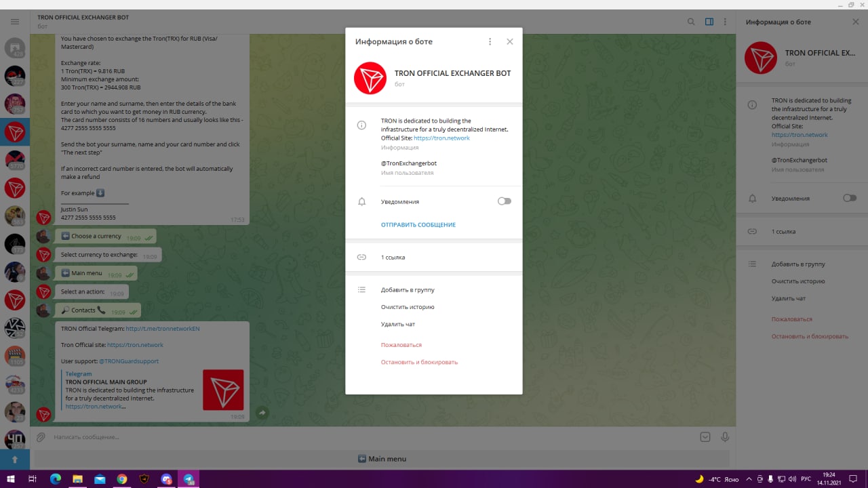Select Удалить чат in the info dialog

398,325
